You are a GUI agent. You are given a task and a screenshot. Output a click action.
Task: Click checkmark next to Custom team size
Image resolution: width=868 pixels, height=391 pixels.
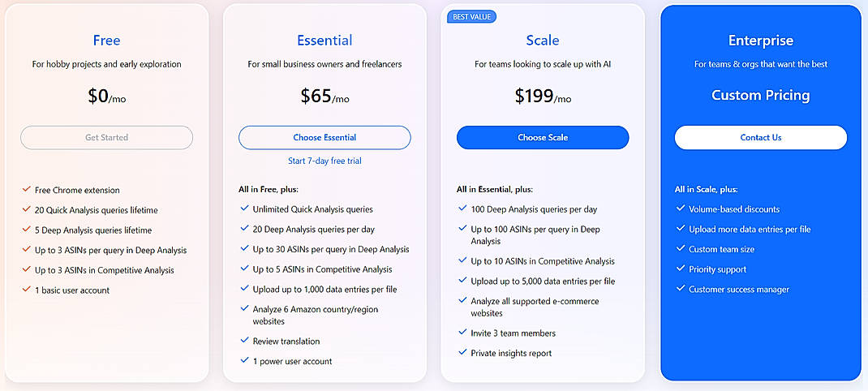pos(681,249)
